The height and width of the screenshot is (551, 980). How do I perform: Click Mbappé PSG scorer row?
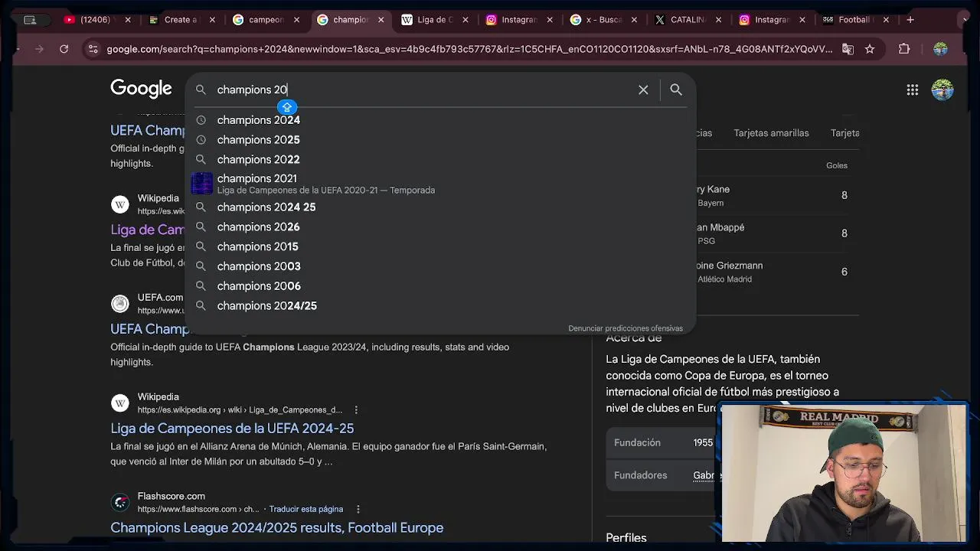click(x=773, y=233)
